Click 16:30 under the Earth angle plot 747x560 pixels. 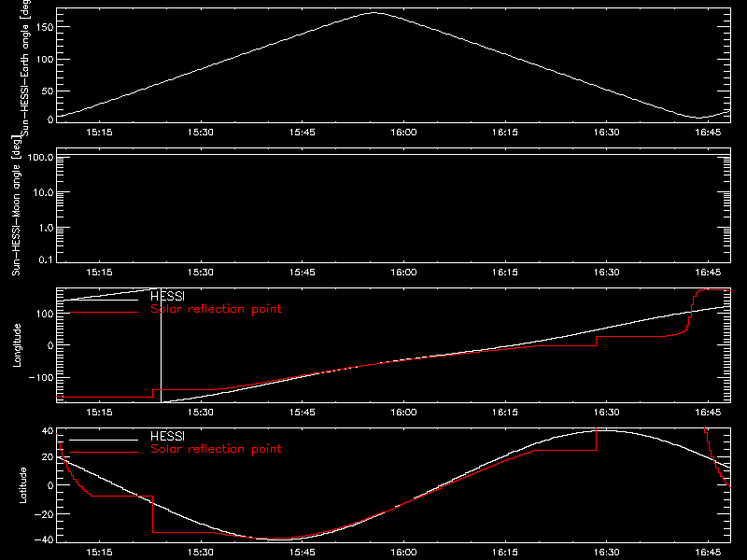pyautogui.click(x=606, y=133)
